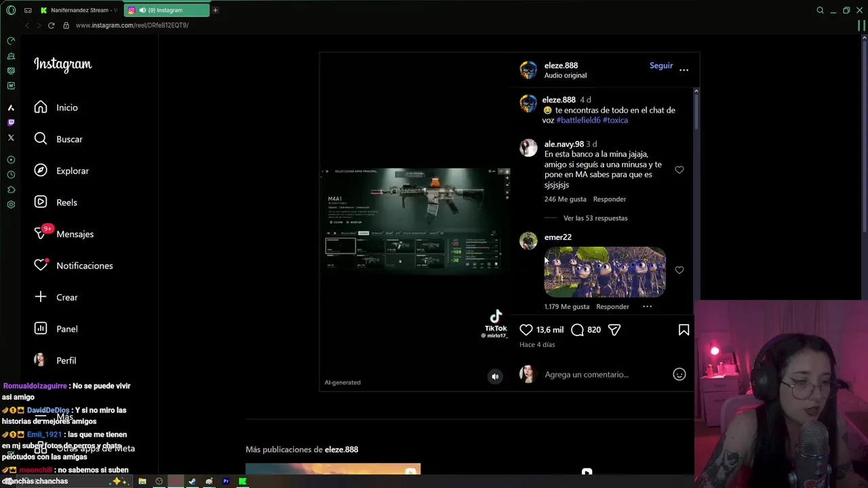Open browsing history clock icon

[11, 175]
